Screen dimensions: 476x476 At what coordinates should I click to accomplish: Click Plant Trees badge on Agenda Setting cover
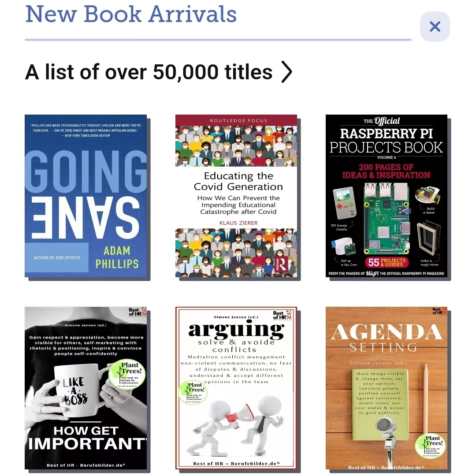431,446
